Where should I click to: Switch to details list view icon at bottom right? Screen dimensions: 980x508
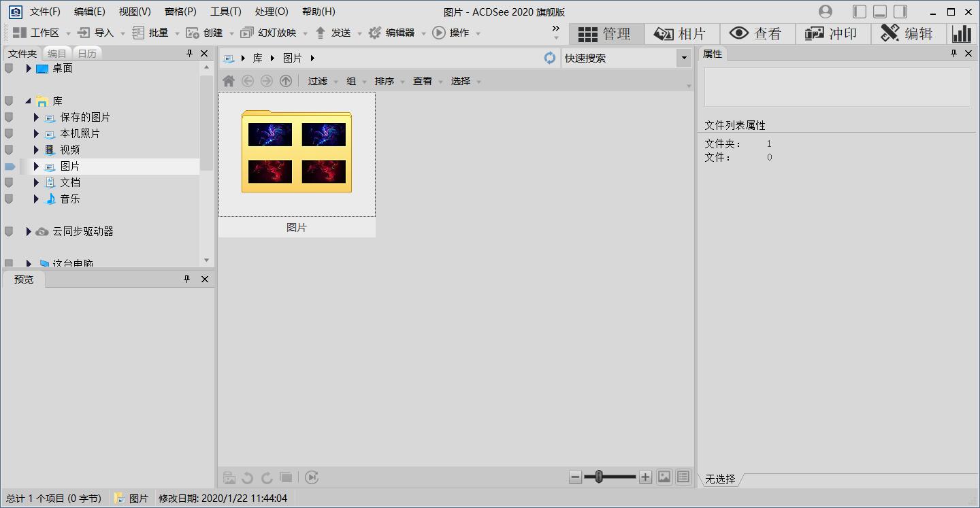point(683,477)
